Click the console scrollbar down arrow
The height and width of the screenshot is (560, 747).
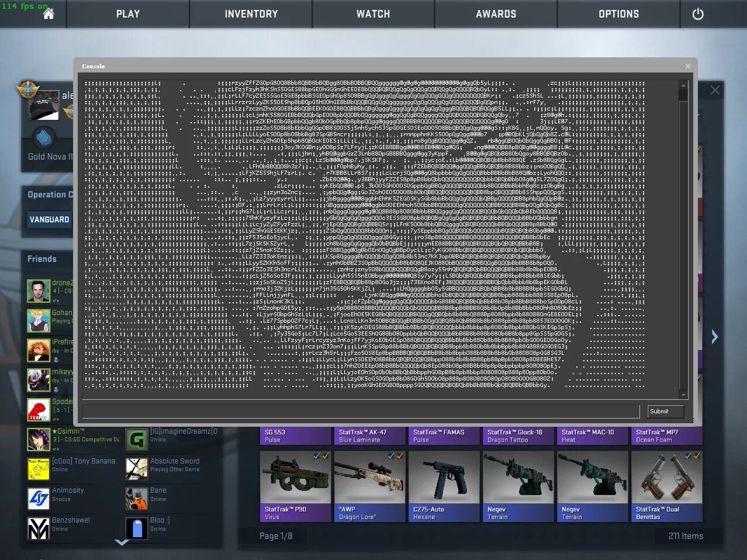(x=683, y=395)
